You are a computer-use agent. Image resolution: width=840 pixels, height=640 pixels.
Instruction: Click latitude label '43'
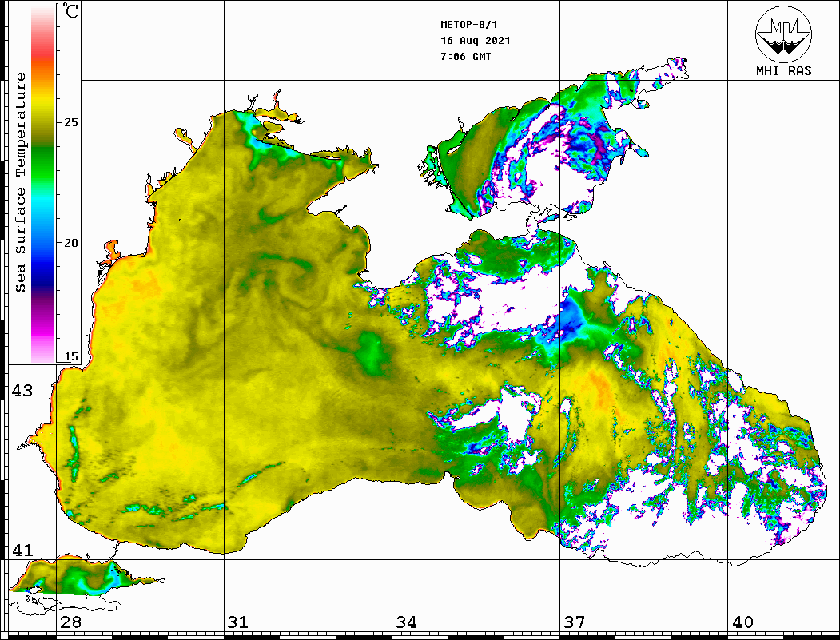point(22,391)
